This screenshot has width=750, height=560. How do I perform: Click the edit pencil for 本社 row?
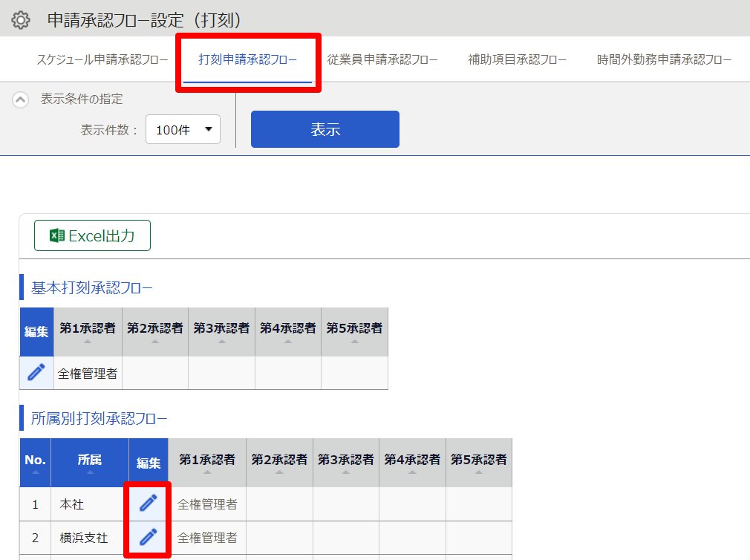(149, 503)
